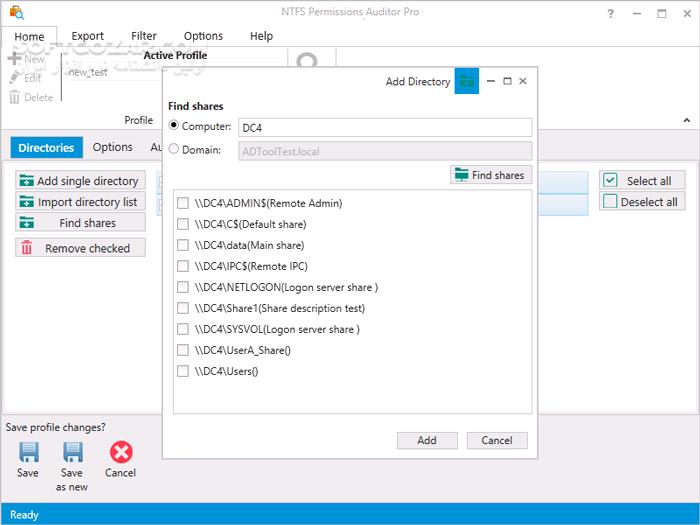This screenshot has width=700, height=525.
Task: Click the Find shares button in dialog
Action: click(x=489, y=175)
